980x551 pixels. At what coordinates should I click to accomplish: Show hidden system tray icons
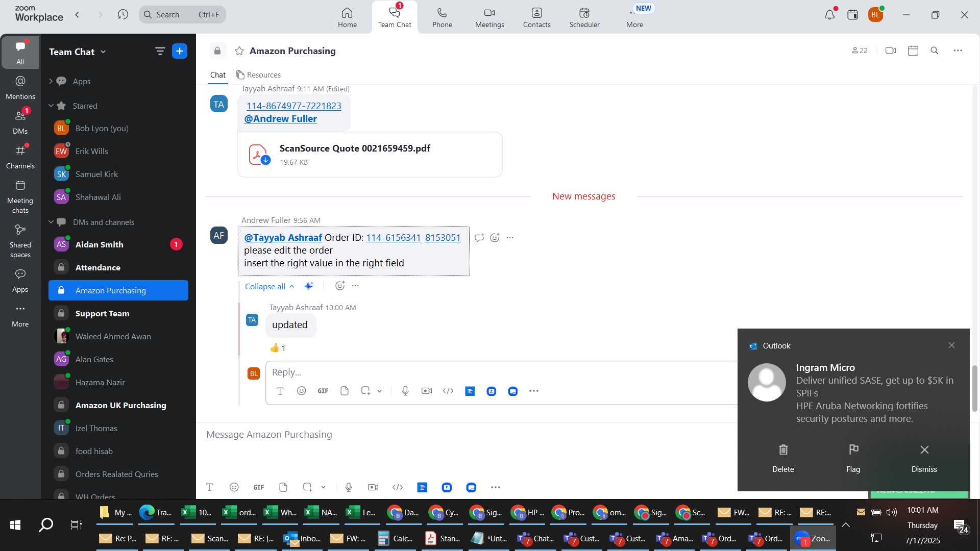click(x=845, y=525)
